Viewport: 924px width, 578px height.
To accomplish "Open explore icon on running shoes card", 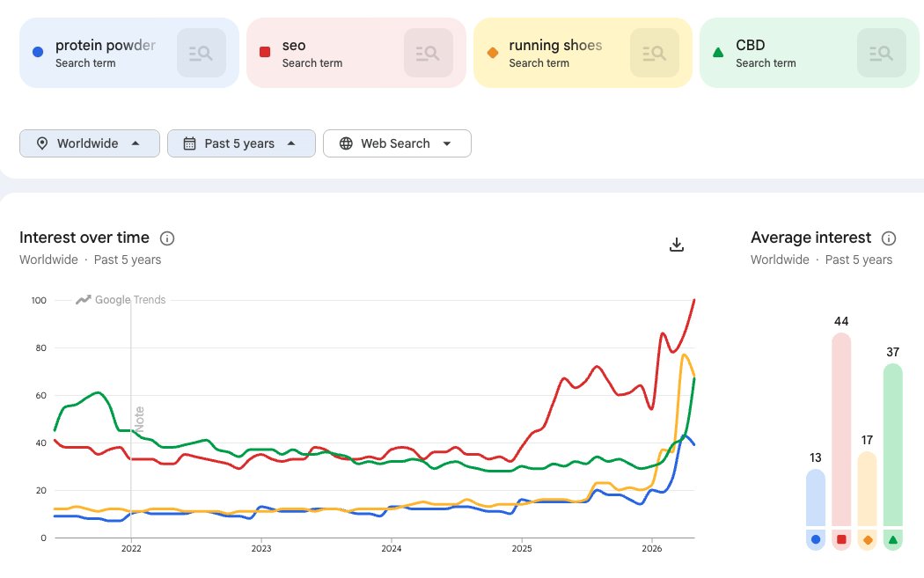I will 655,53.
